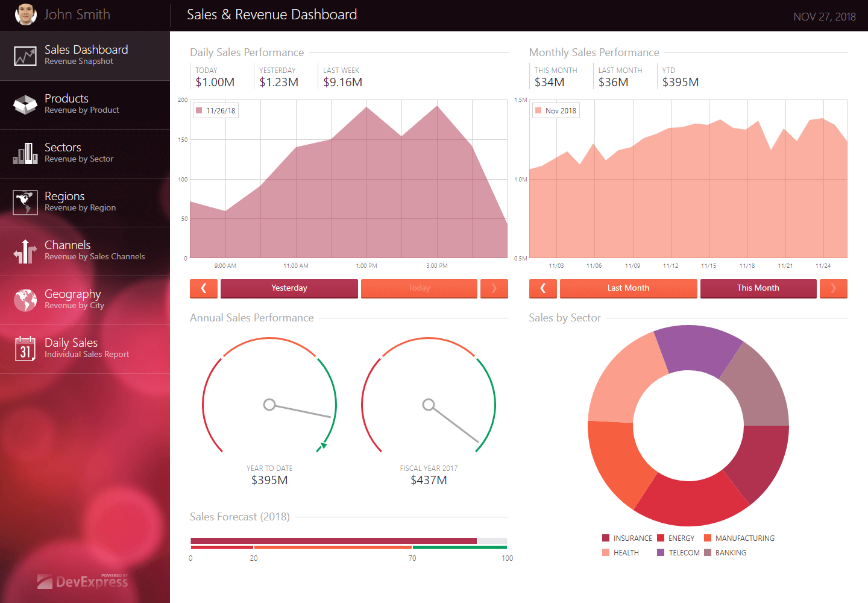Click the Regions map icon

tap(25, 202)
